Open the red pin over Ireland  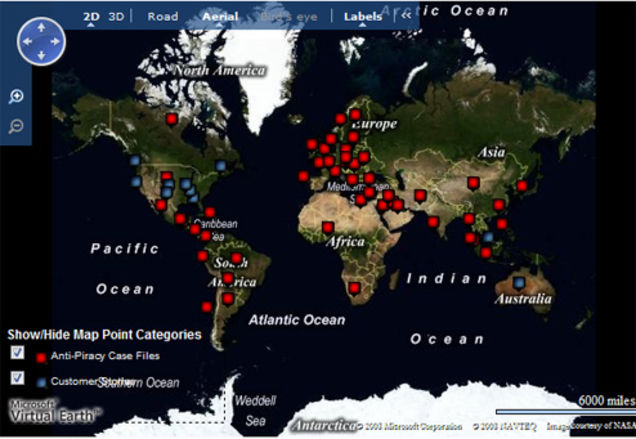pyautogui.click(x=312, y=144)
